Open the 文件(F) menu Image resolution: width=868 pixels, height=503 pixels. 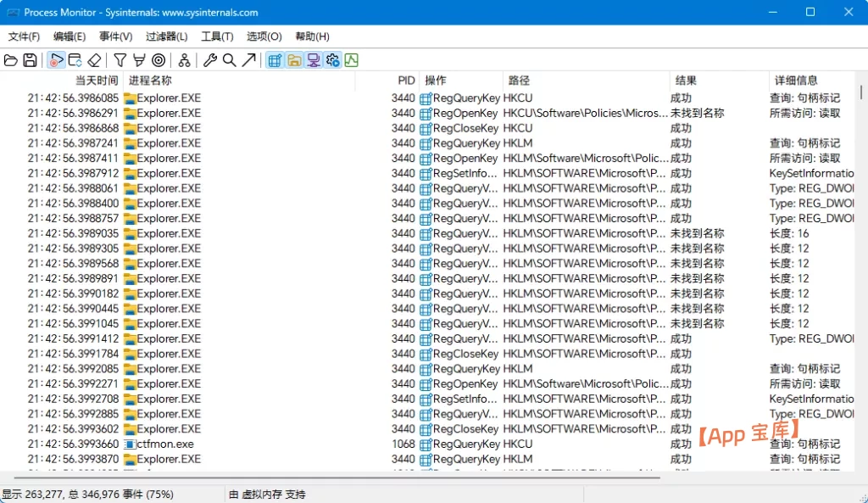(24, 36)
